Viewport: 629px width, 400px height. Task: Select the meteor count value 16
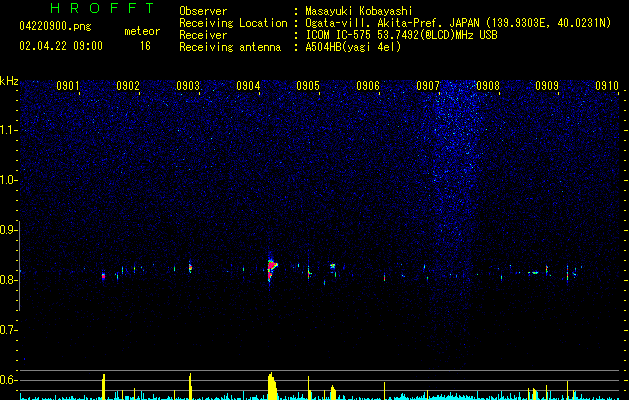tap(145, 46)
